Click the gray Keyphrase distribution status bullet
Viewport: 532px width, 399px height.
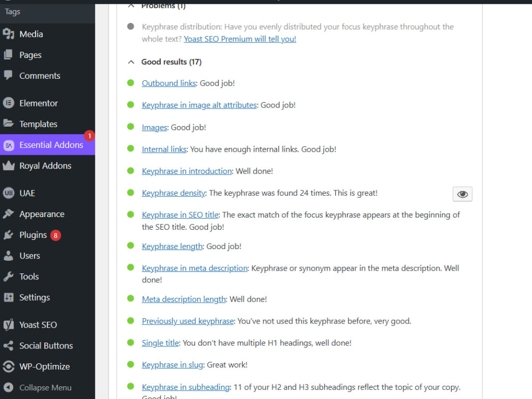click(131, 27)
